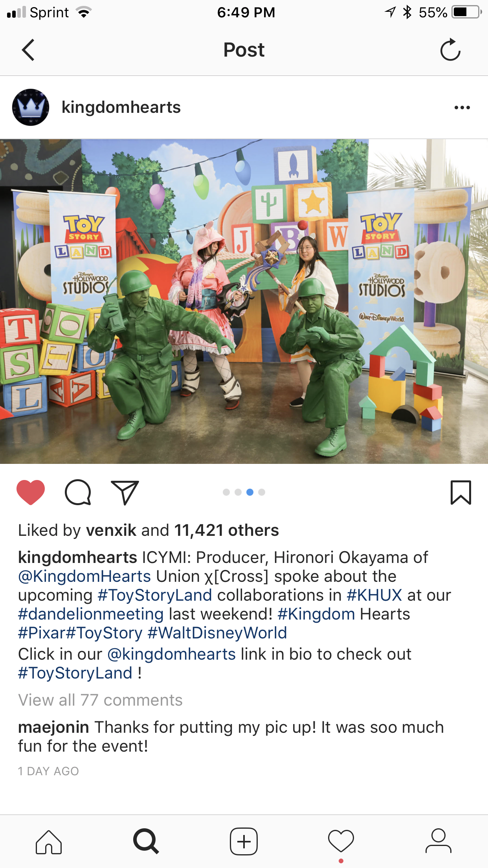Open the Activity heart tab
This screenshot has width=488, height=868.
[341, 842]
